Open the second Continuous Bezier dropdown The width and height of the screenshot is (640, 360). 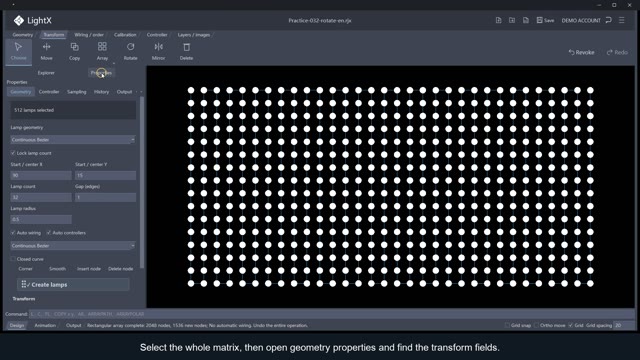pos(73,246)
